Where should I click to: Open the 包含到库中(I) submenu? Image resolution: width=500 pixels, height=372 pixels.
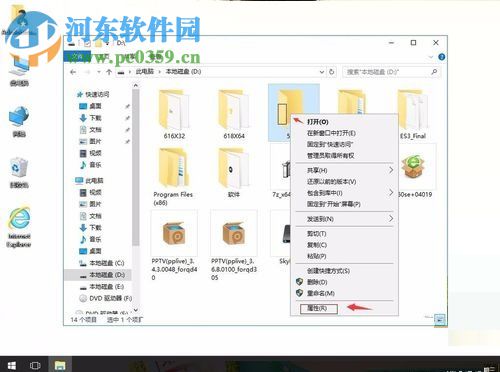coord(345,193)
